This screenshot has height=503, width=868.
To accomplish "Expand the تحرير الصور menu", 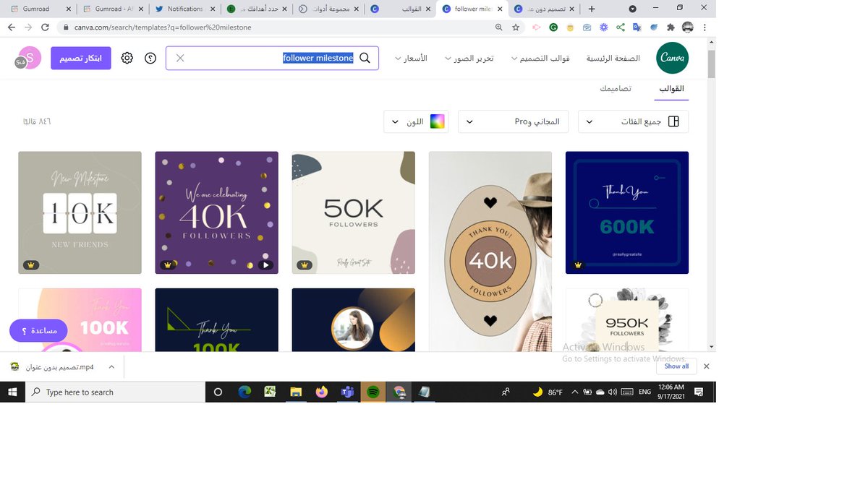I will coord(469,58).
